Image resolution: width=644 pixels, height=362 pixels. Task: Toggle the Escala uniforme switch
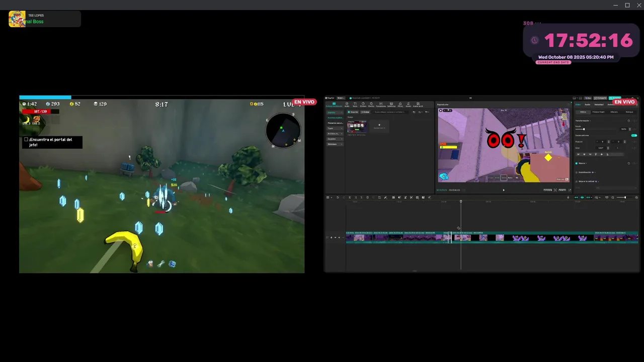pyautogui.click(x=634, y=135)
